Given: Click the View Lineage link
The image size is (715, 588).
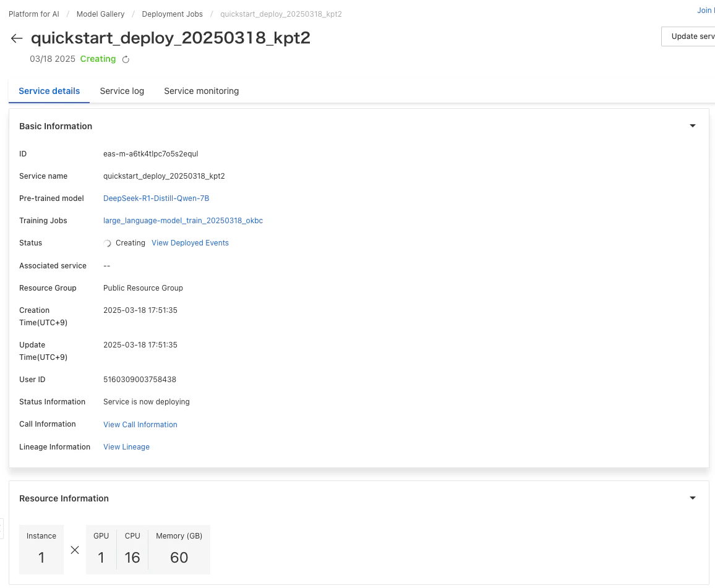Looking at the screenshot, I should point(126,446).
